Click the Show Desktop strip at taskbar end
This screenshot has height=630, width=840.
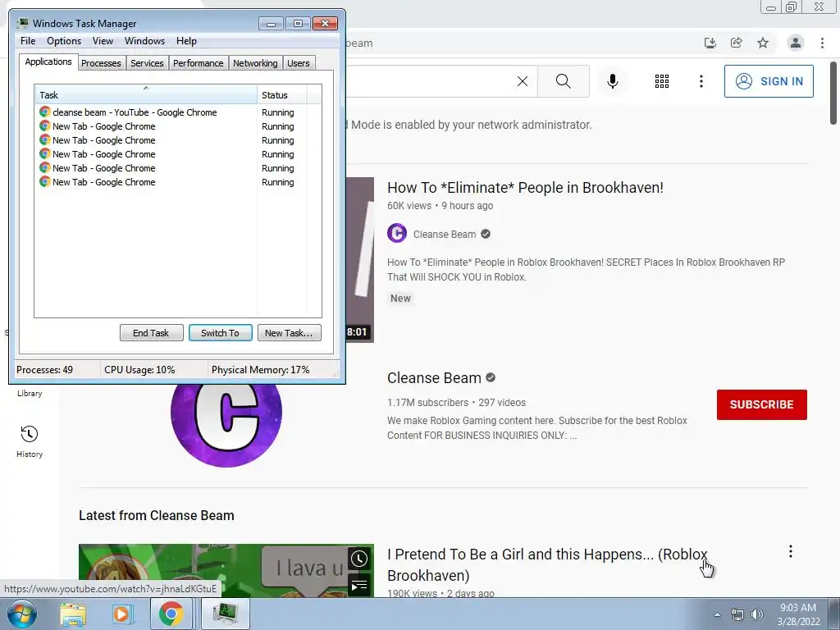pos(834,614)
